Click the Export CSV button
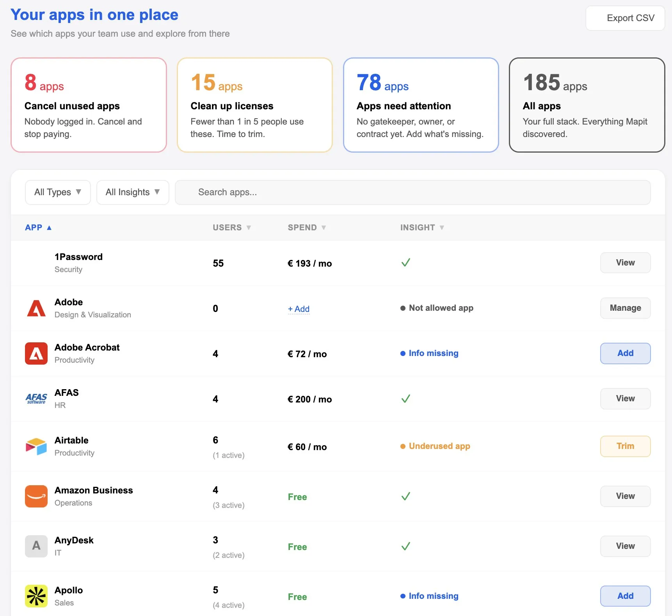 (625, 18)
